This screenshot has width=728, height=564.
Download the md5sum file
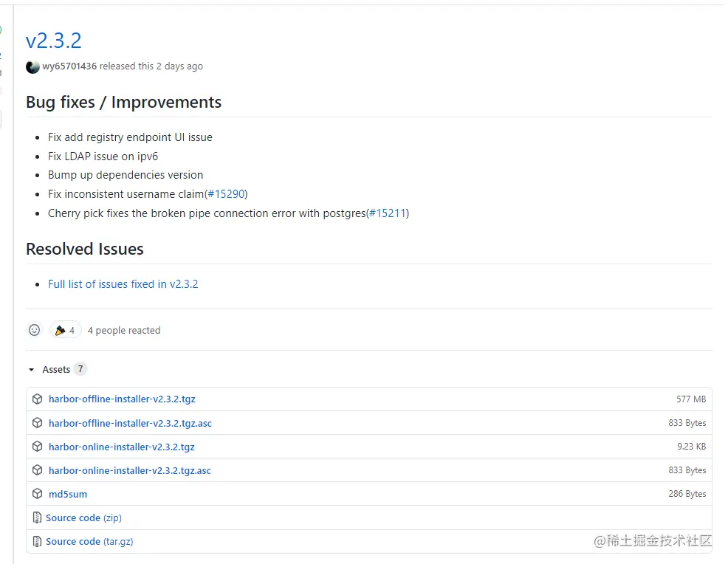(68, 495)
